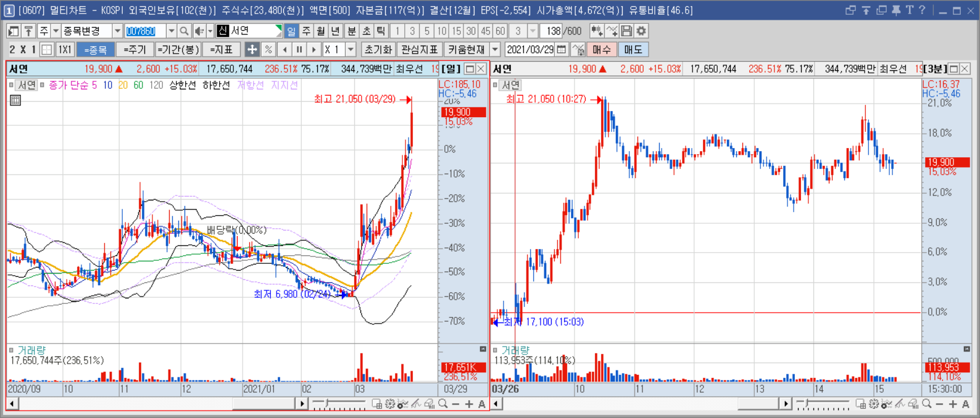This screenshot has width=980, height=418.
Task: Switch chart period to tick (틱)
Action: pyautogui.click(x=381, y=31)
